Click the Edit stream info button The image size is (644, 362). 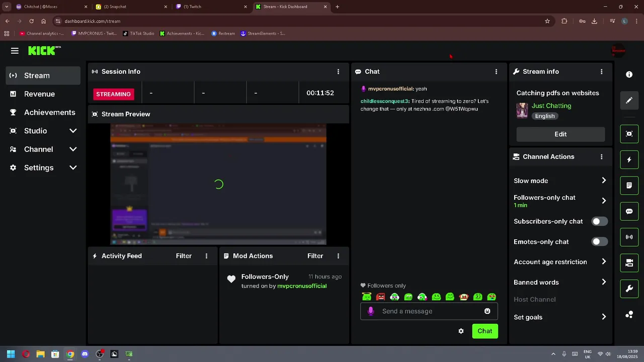coord(560,134)
